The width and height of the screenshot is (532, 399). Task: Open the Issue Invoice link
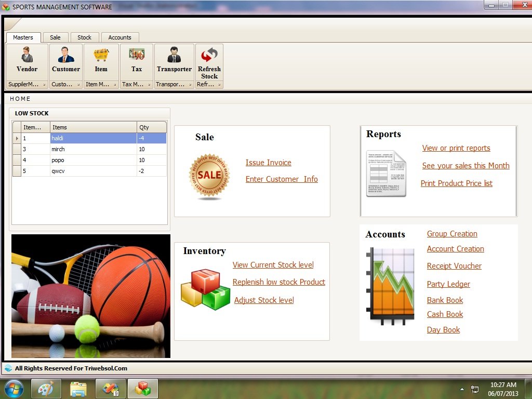point(269,162)
